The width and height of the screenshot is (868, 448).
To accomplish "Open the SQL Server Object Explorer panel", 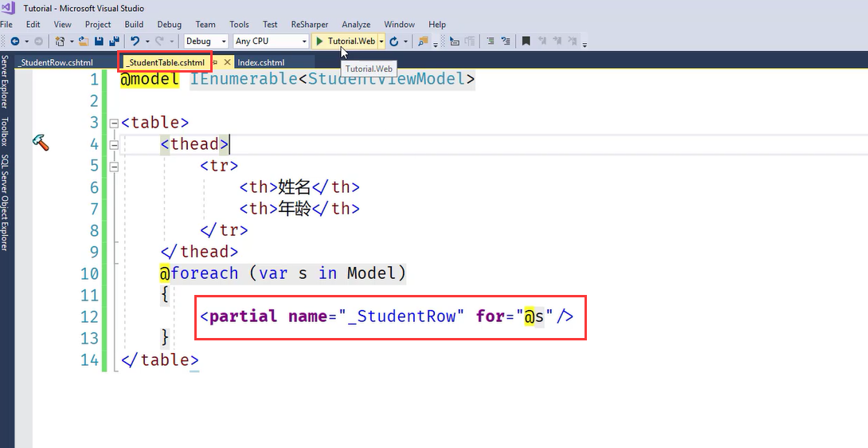I will [x=5, y=202].
